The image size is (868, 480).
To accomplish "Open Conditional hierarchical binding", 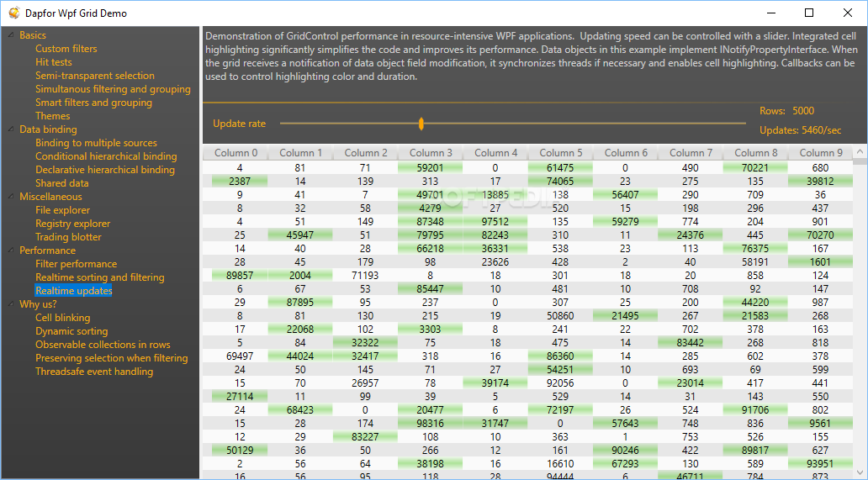I will tap(106, 156).
